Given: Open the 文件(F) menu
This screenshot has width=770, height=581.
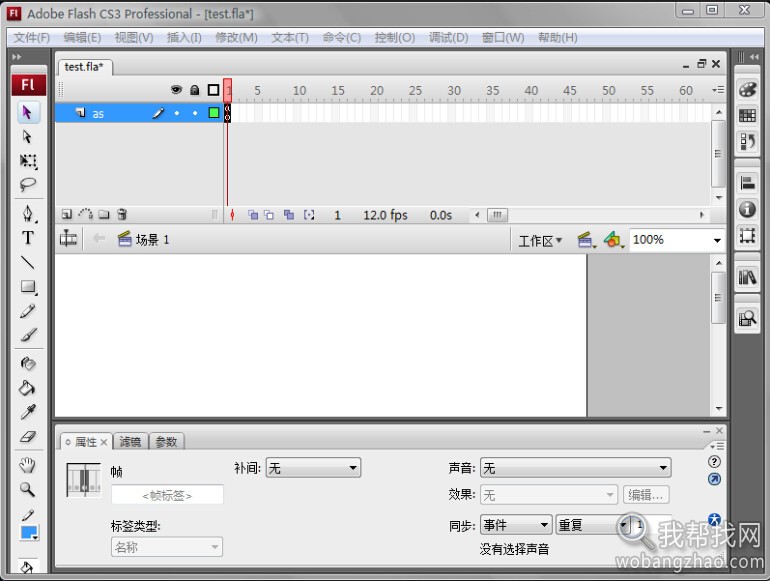Looking at the screenshot, I should [x=31, y=37].
